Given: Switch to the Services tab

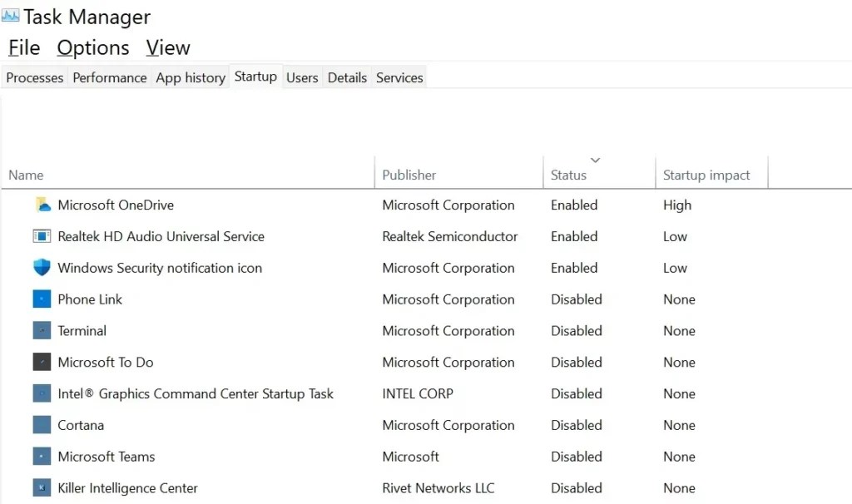Looking at the screenshot, I should 399,77.
